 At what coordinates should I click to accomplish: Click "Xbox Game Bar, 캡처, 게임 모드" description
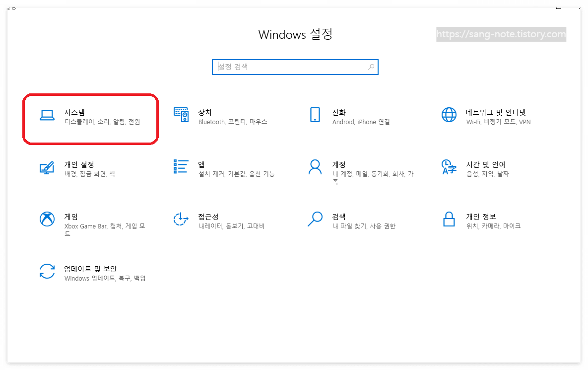click(x=105, y=229)
